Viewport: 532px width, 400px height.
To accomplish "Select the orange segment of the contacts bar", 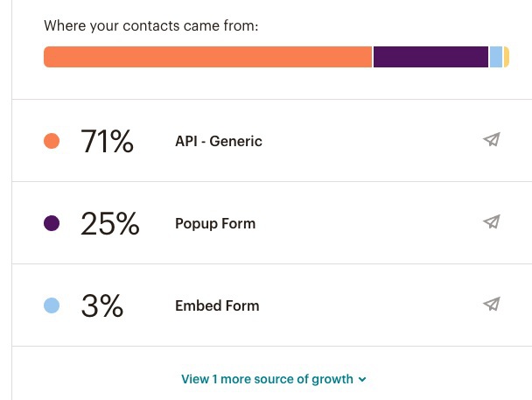I will [x=207, y=57].
